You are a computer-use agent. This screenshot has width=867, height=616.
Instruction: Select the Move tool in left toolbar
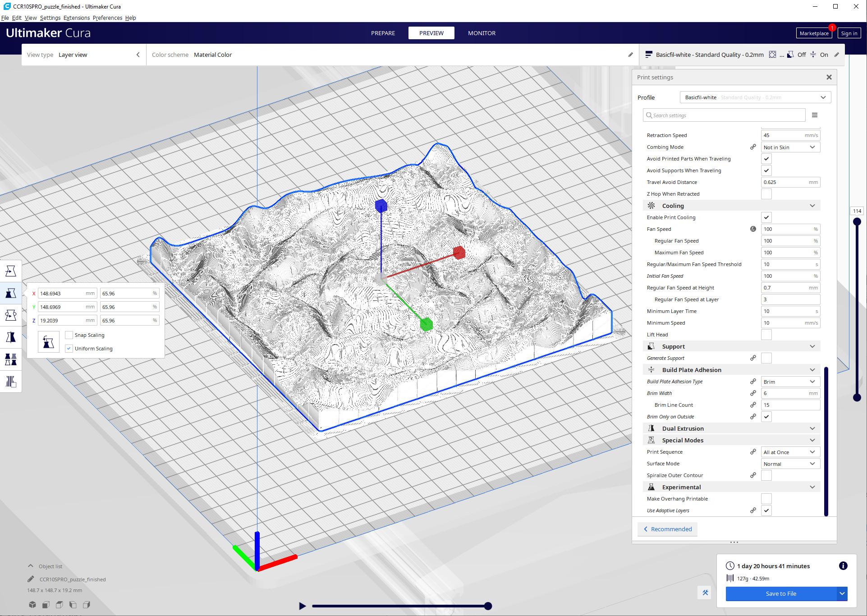(x=11, y=271)
